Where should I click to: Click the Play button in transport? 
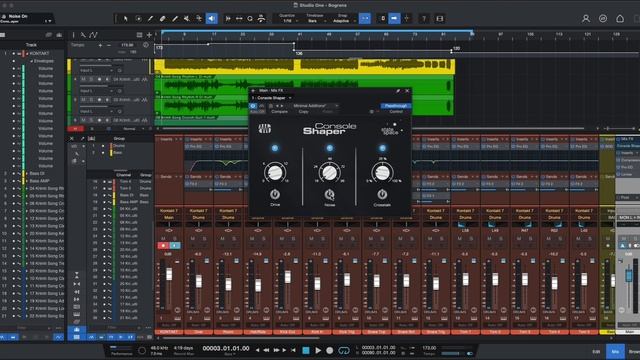(318, 350)
